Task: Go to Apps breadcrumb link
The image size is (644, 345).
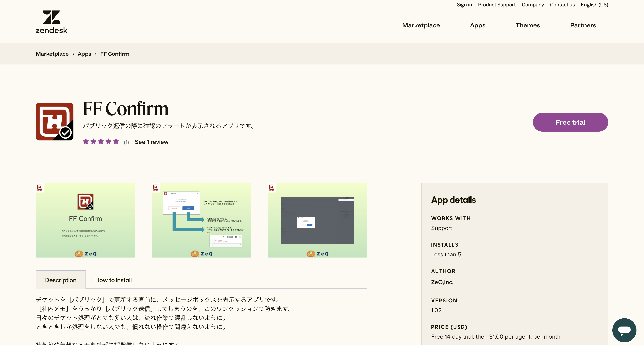Action: [84, 54]
